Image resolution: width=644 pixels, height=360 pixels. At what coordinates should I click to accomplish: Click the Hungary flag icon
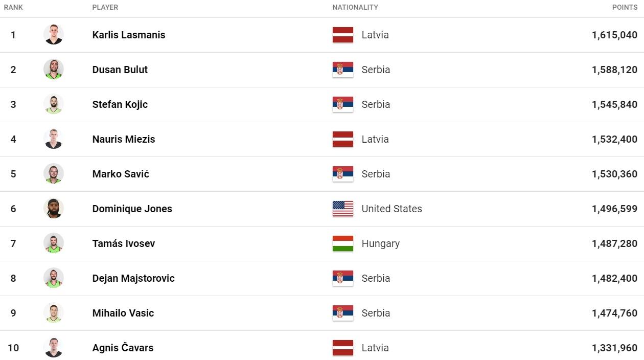click(x=342, y=243)
